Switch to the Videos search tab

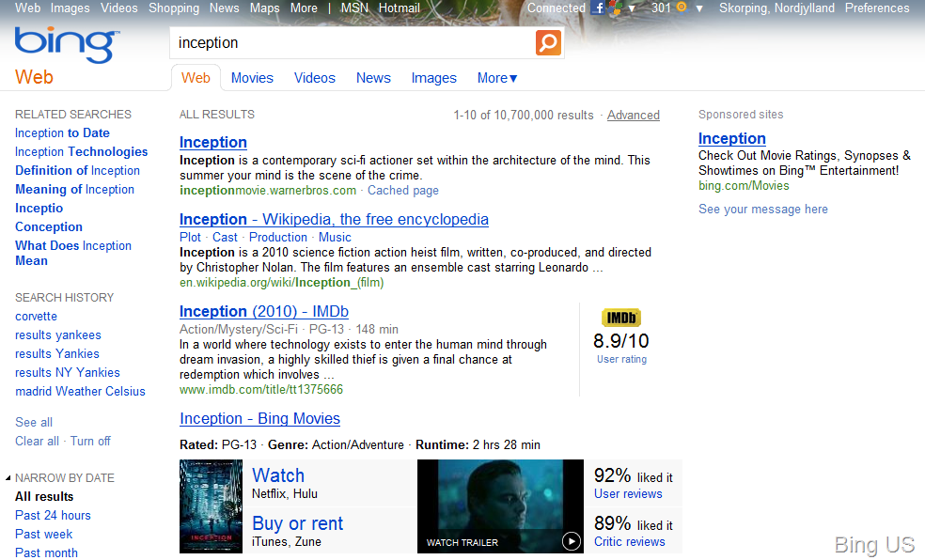314,78
